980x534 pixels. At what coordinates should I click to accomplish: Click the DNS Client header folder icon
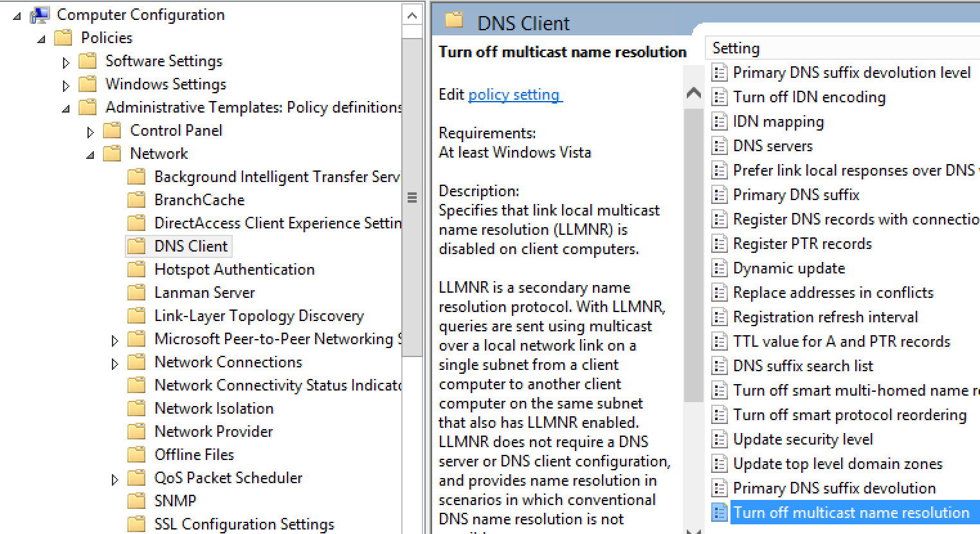454,21
